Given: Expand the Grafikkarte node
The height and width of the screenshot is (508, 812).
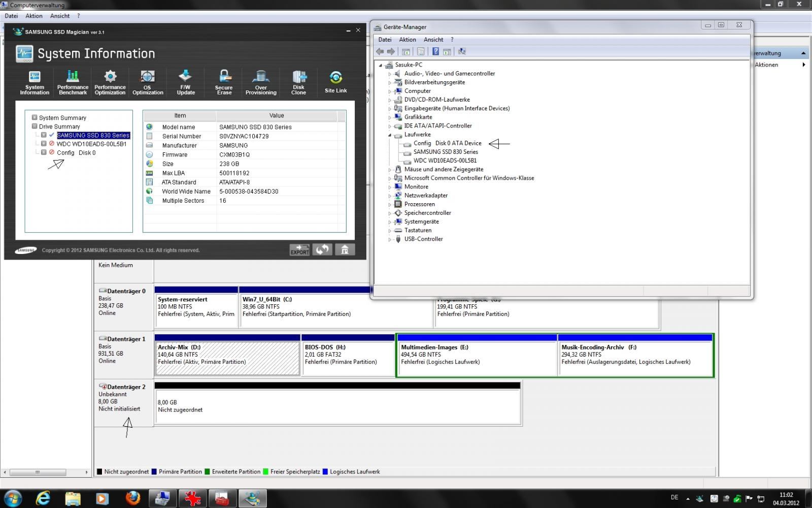Looking at the screenshot, I should pos(390,117).
